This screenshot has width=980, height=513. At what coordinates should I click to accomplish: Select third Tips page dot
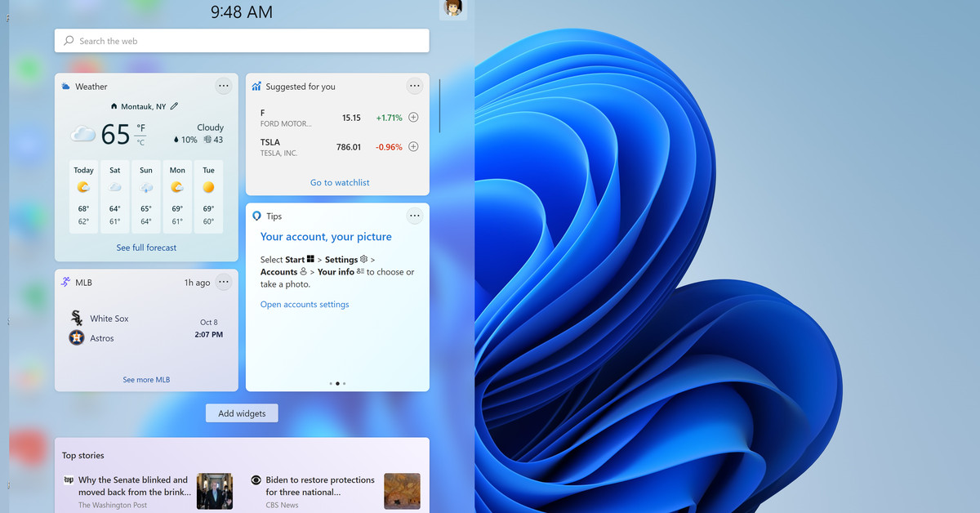[x=345, y=383]
